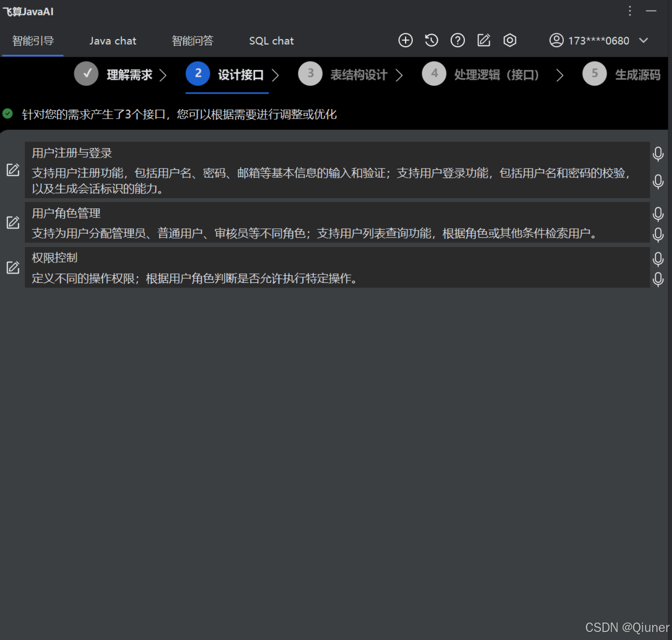View history using the clock icon
672x640 pixels.
(431, 40)
